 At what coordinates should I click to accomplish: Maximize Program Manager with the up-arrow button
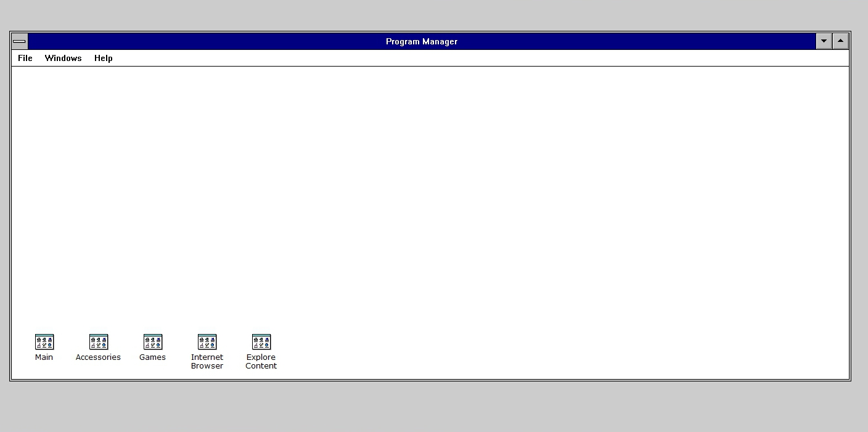point(841,41)
